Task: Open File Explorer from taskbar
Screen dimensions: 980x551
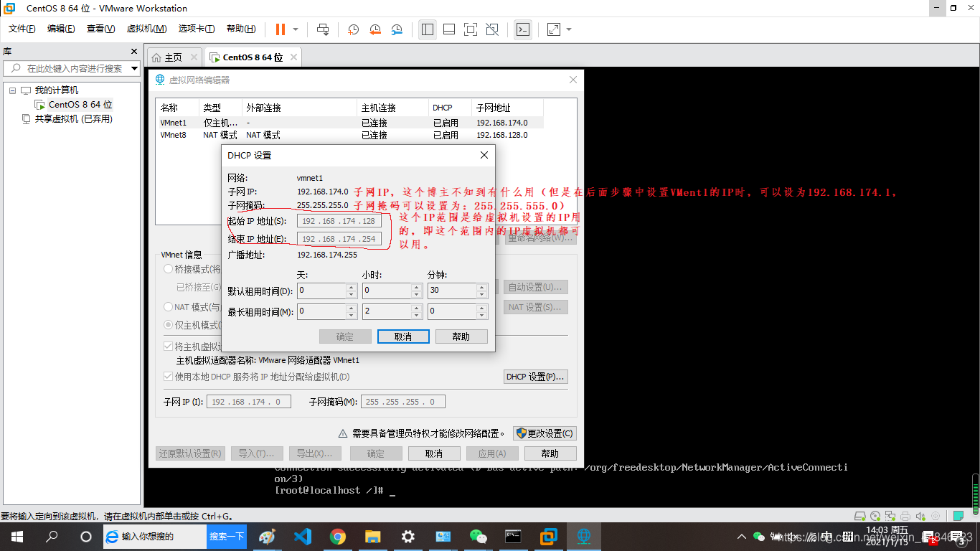Action: tap(372, 536)
